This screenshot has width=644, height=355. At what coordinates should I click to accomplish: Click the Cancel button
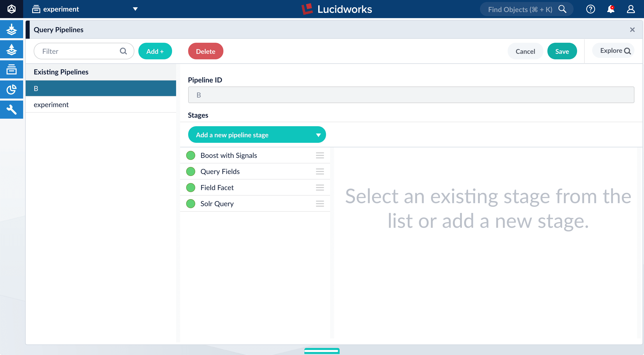[525, 51]
